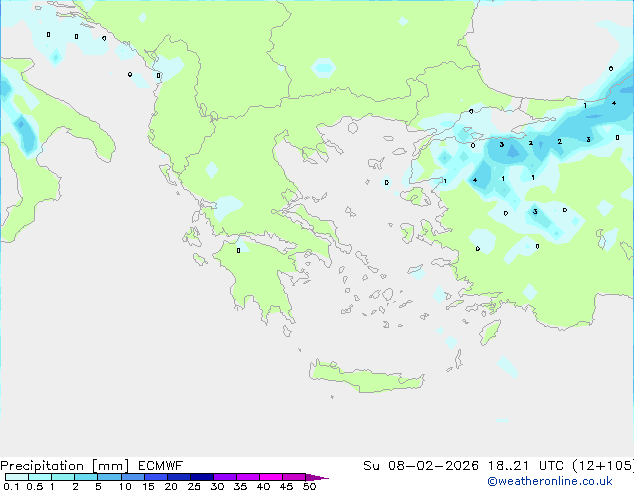The image size is (634, 490).
Task: Click the 35–40 mm magenta legend swatch
Action: (248, 477)
